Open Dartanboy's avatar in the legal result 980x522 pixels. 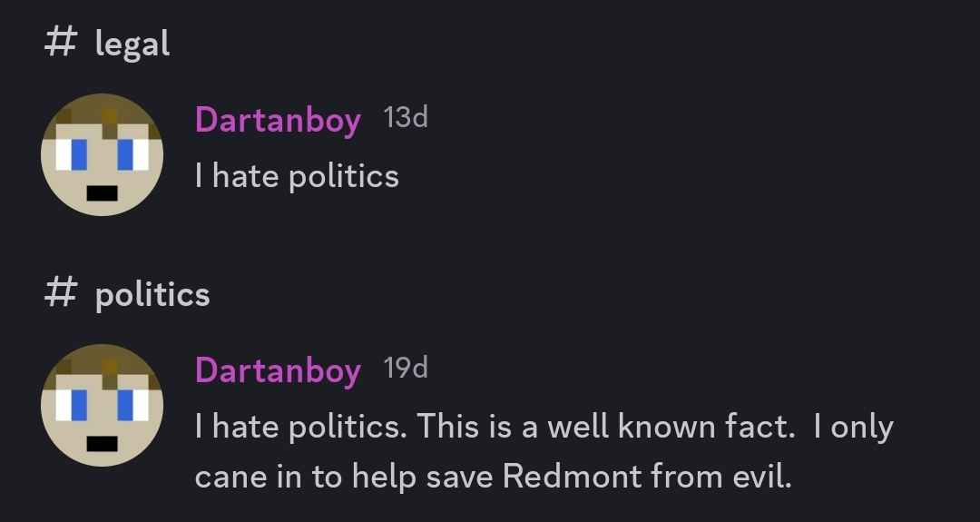point(101,155)
